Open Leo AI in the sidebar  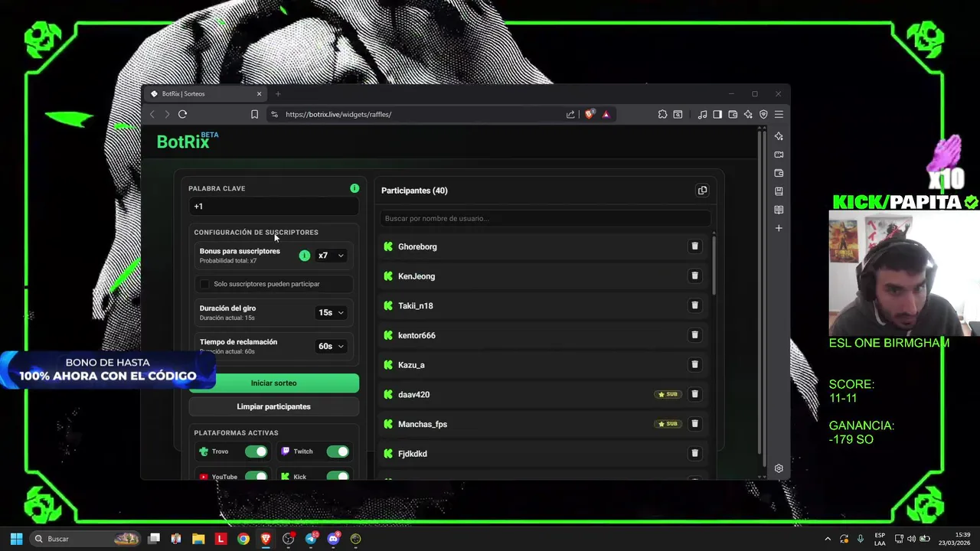[x=779, y=136]
